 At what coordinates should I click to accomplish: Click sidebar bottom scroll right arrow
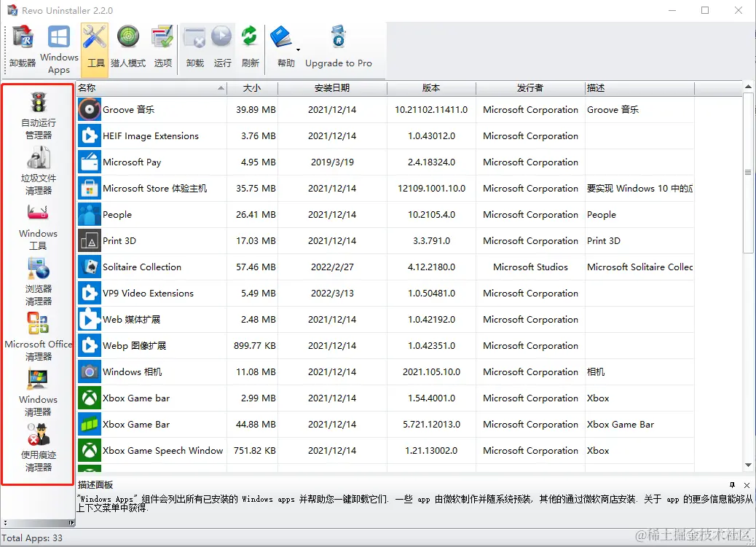[x=71, y=523]
